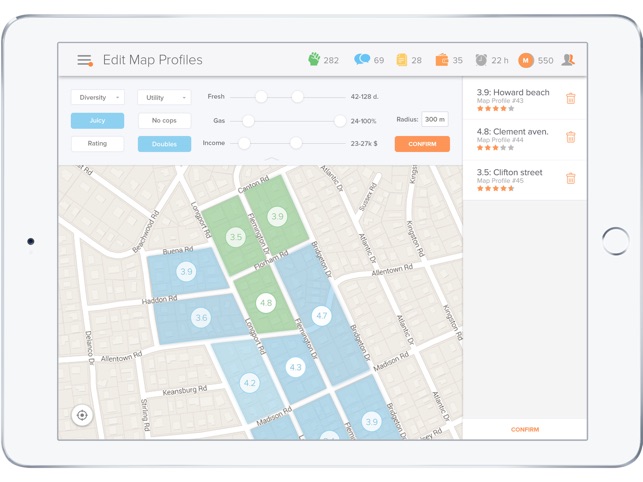
Task: Click the left handle of Gas slider
Action: [x=248, y=121]
